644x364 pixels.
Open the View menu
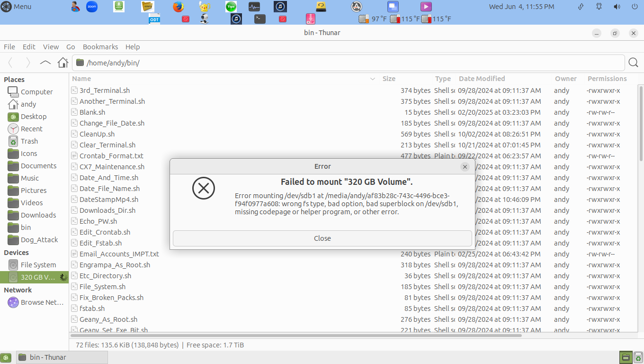coord(51,47)
